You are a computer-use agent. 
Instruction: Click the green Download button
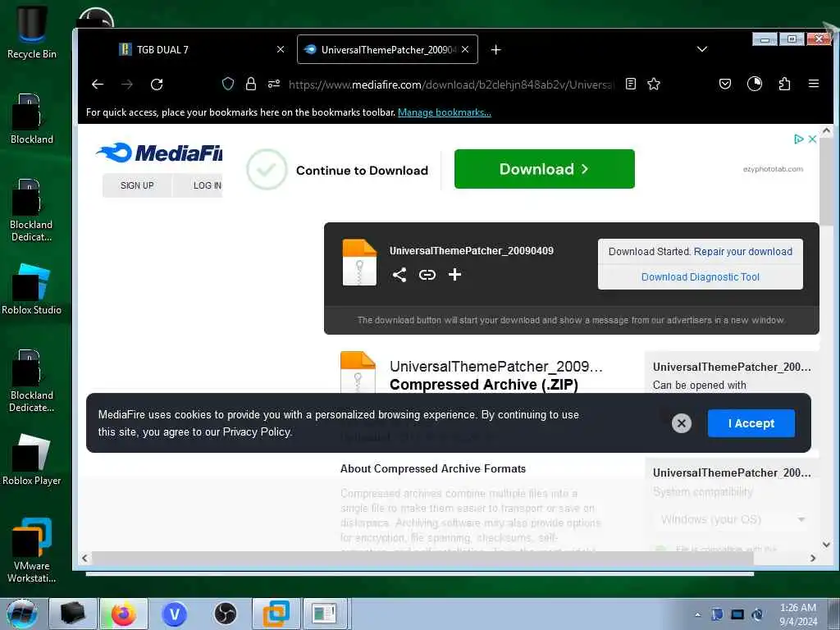[x=545, y=169]
